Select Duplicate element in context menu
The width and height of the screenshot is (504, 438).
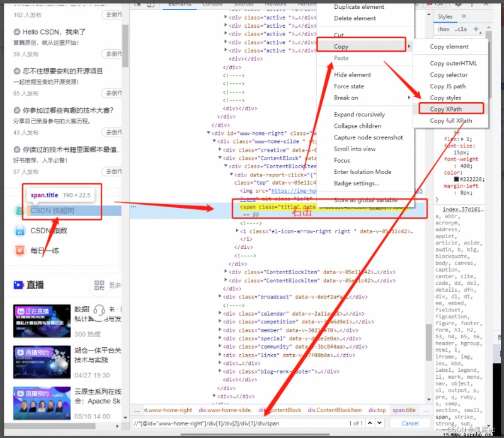(365, 7)
